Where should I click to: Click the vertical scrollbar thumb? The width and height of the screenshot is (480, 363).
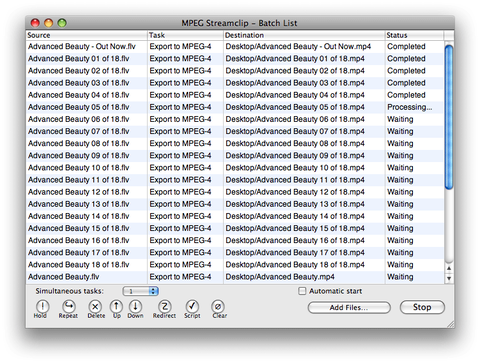click(449, 117)
